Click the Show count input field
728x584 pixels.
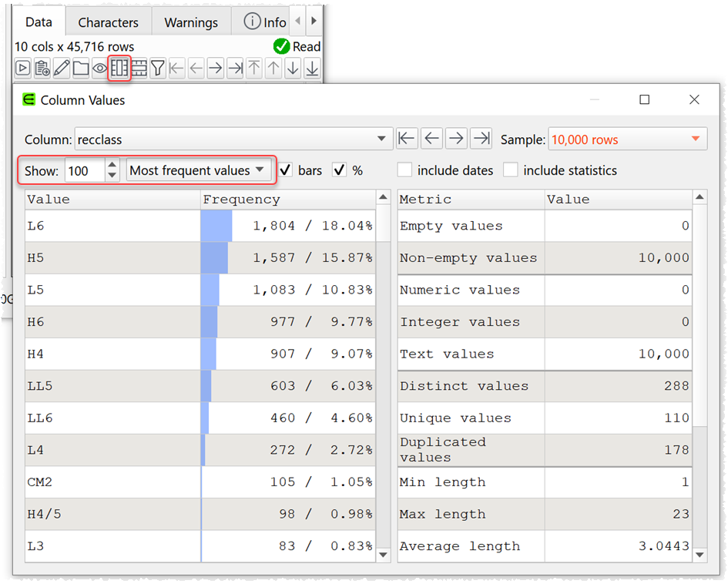point(84,170)
